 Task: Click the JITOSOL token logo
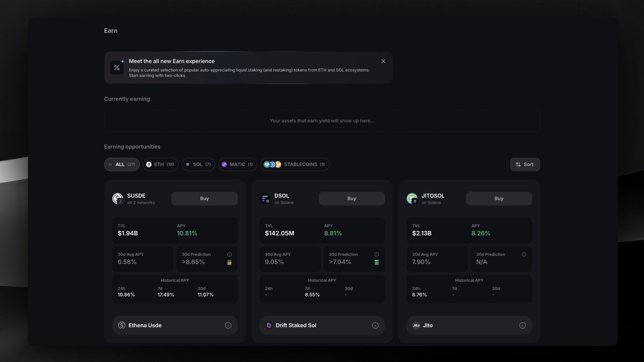(412, 199)
